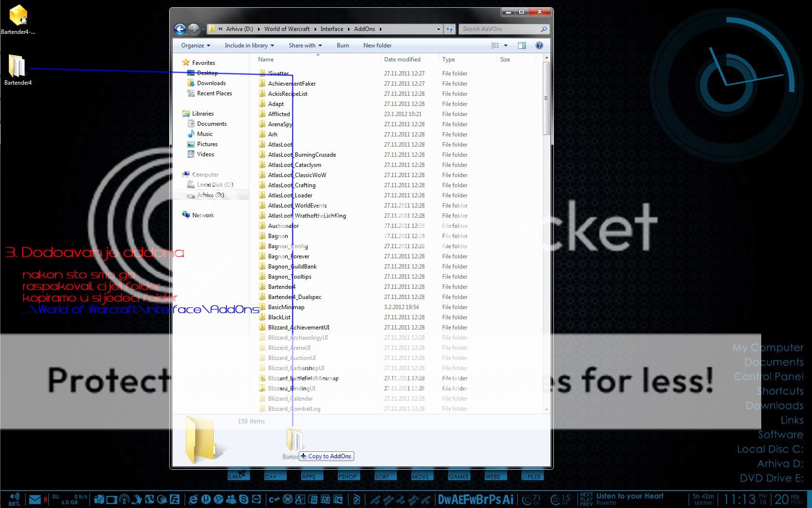Click the Forward navigation arrow in Explorer
Viewport: 812px width, 508px height.
(x=193, y=29)
